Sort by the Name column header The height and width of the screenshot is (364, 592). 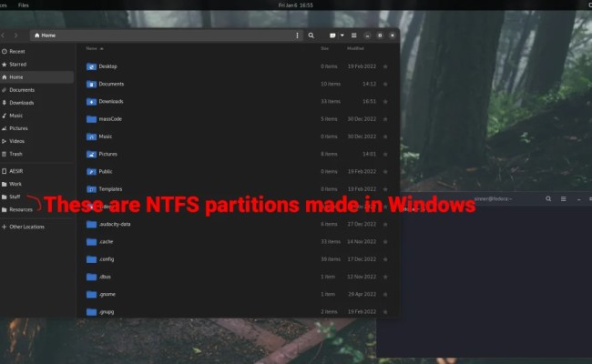pyautogui.click(x=95, y=48)
